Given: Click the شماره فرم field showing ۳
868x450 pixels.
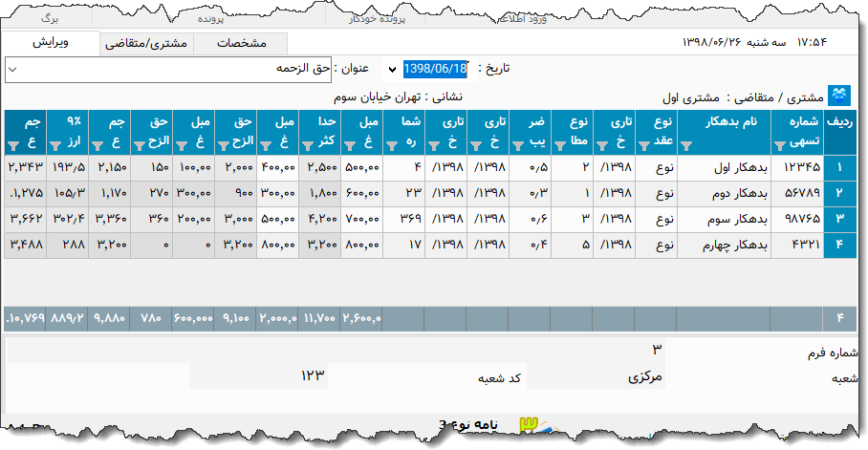Looking at the screenshot, I should point(336,350).
